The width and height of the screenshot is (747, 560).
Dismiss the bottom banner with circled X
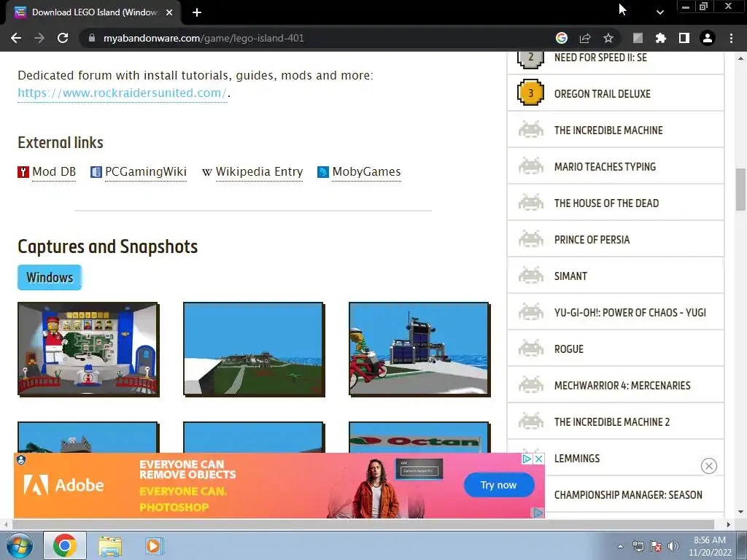point(709,466)
